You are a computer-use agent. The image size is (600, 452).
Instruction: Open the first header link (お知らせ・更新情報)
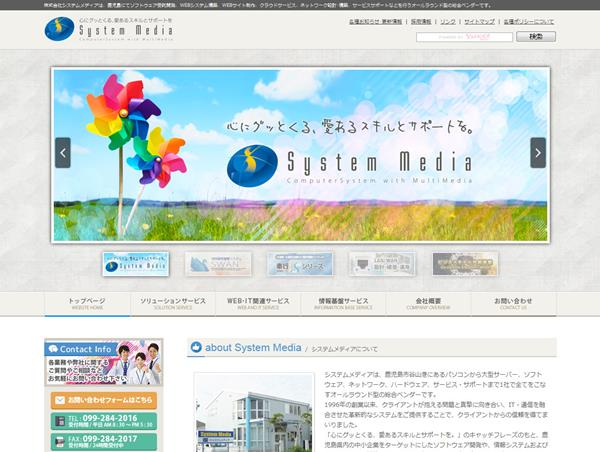point(375,22)
